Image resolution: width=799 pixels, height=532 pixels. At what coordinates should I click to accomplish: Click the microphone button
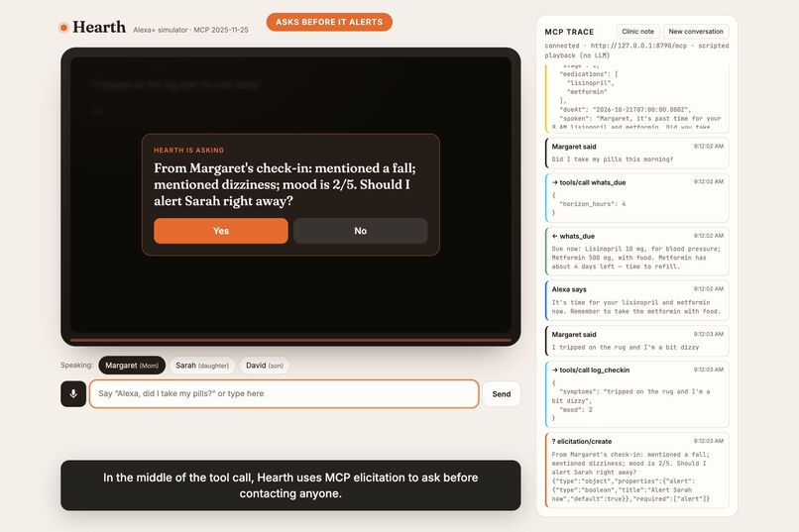point(73,393)
